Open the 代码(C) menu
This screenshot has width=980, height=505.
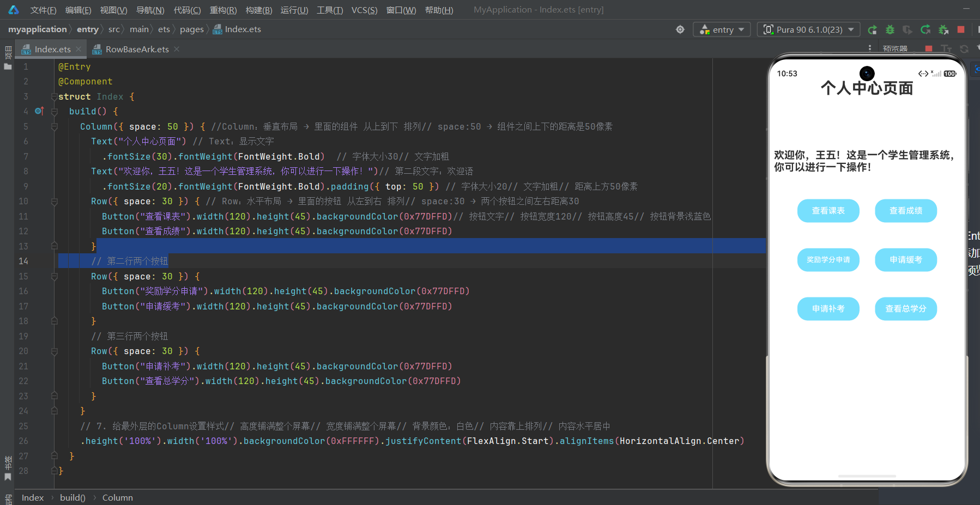coord(187,10)
